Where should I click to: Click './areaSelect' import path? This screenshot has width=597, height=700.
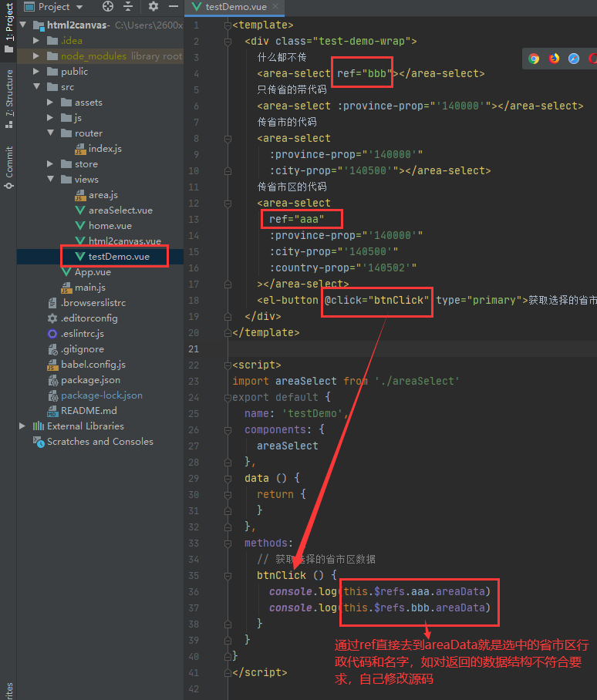point(417,382)
